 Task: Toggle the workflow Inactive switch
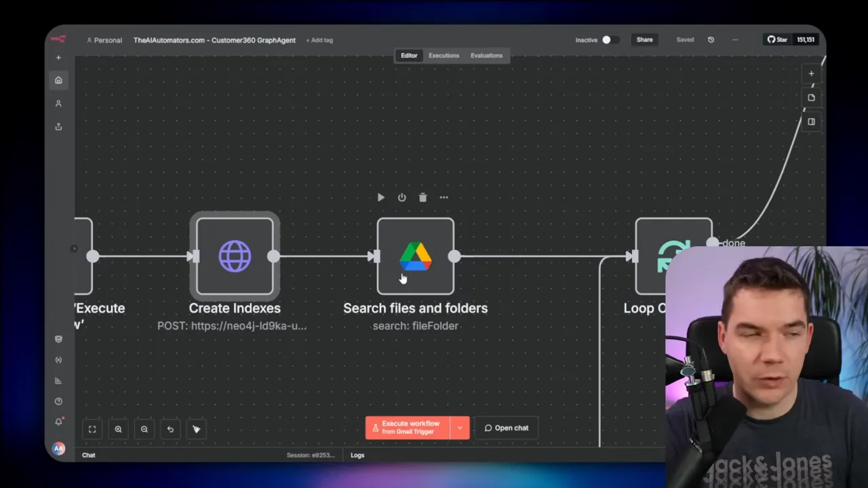click(x=606, y=39)
